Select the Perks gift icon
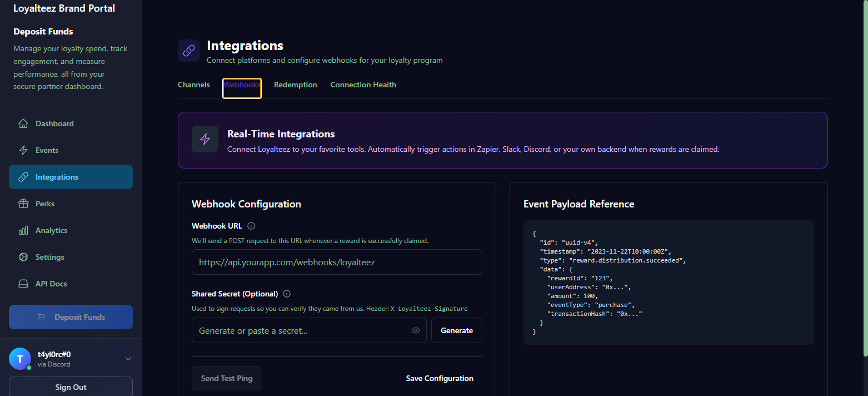 (23, 204)
